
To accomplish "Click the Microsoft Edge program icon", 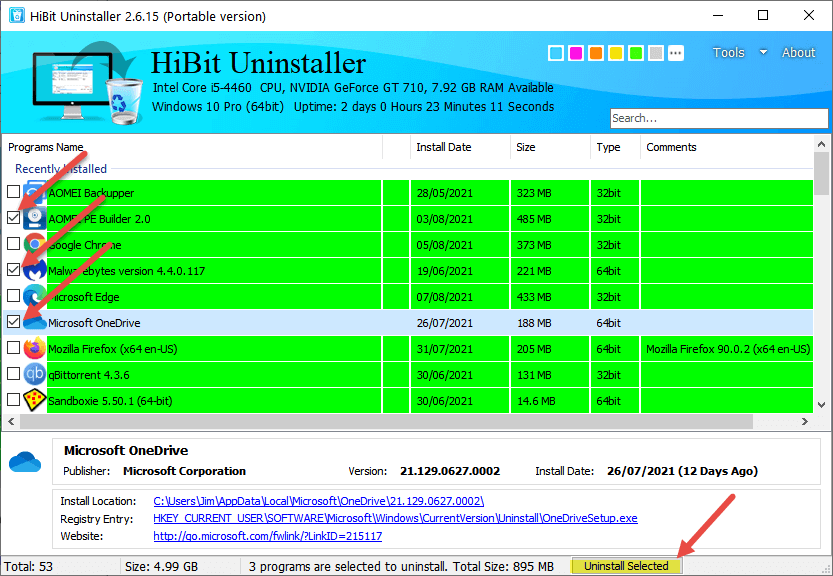I will coord(35,297).
